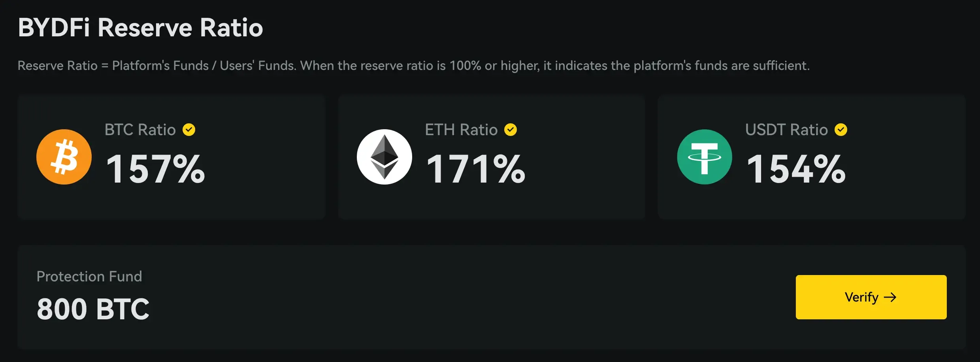Screen dimensions: 980x362
Task: Click the orange Bitcoin logo icon
Action: point(64,157)
